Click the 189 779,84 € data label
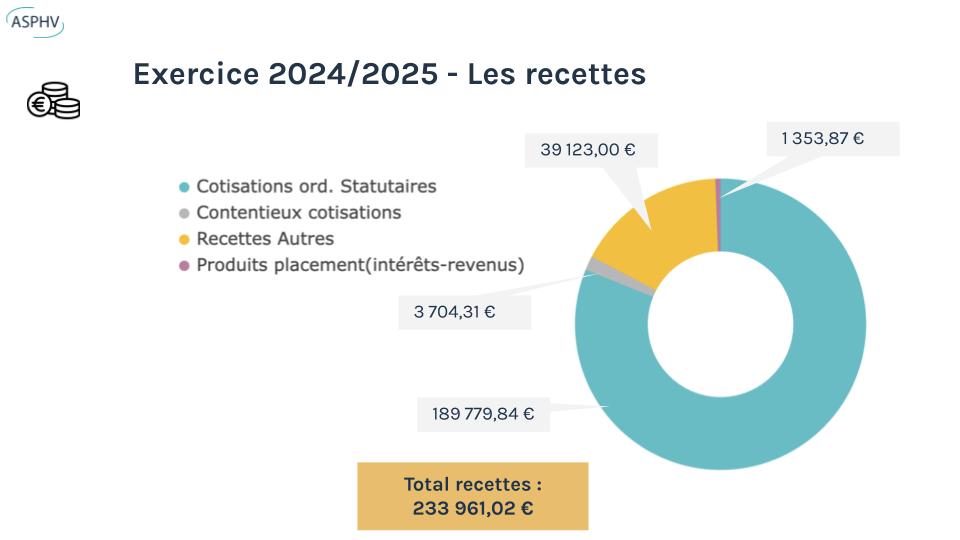The image size is (960, 540). coord(483,412)
